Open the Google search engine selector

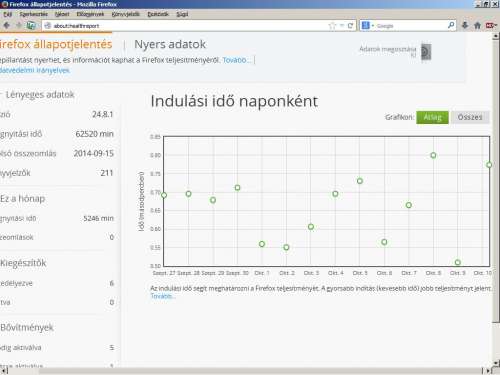point(367,25)
